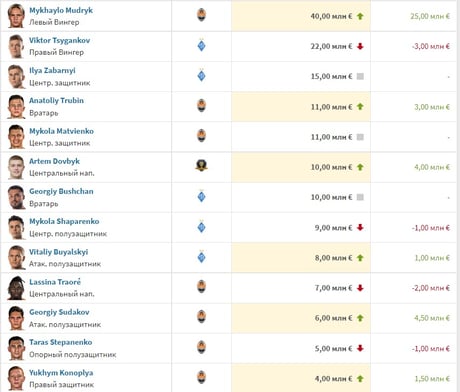Open Vitaliy Buyalskyi player profile

coord(58,252)
